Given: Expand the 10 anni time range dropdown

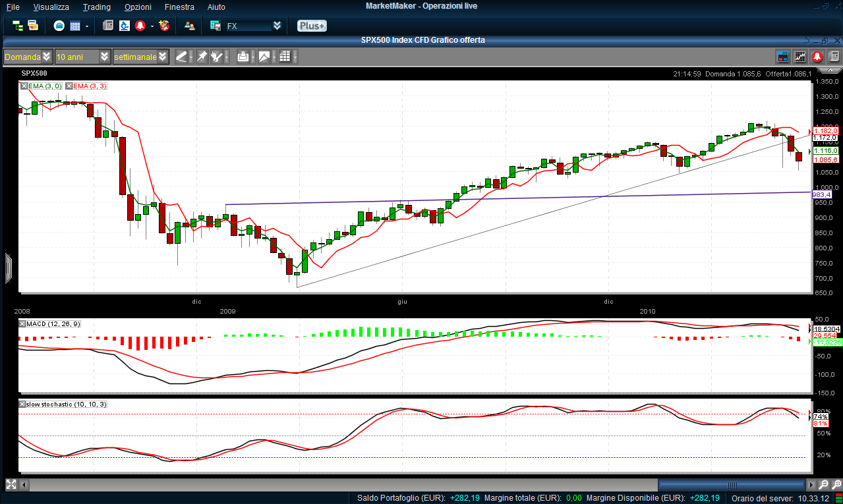Looking at the screenshot, I should pos(82,57).
